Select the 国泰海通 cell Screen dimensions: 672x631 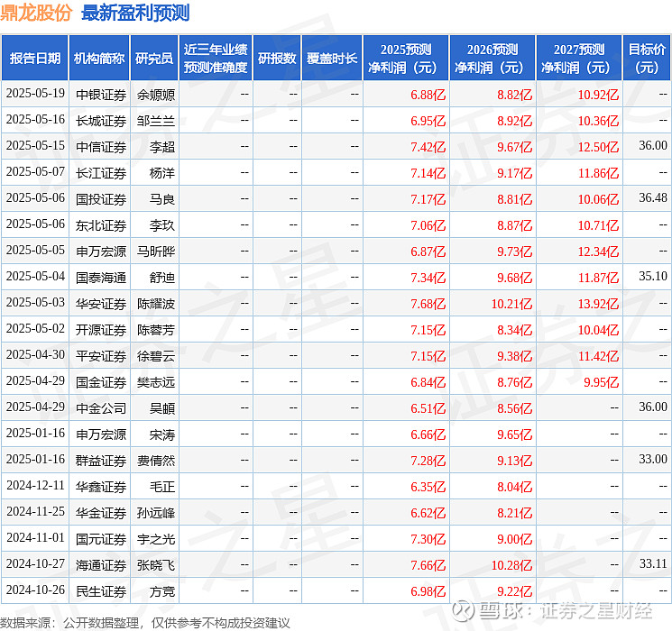tap(101, 278)
